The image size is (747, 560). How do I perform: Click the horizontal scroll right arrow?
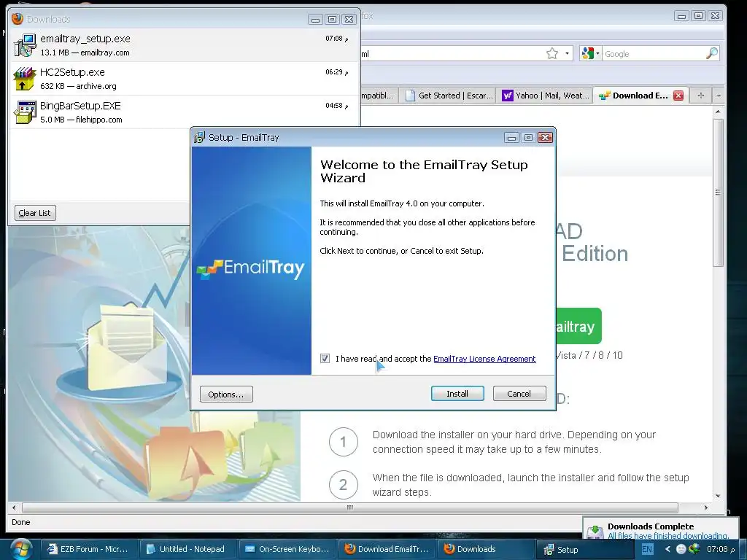pyautogui.click(x=706, y=507)
